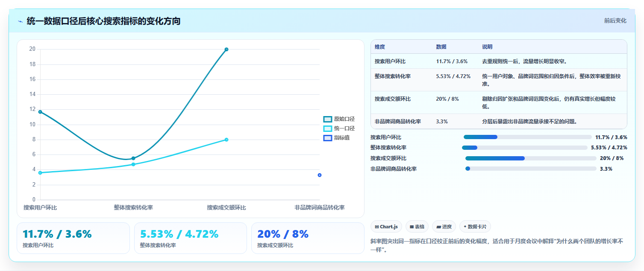Click the 指标值 legend color box
Image resolution: width=644 pixels, height=271 pixels.
click(328, 138)
